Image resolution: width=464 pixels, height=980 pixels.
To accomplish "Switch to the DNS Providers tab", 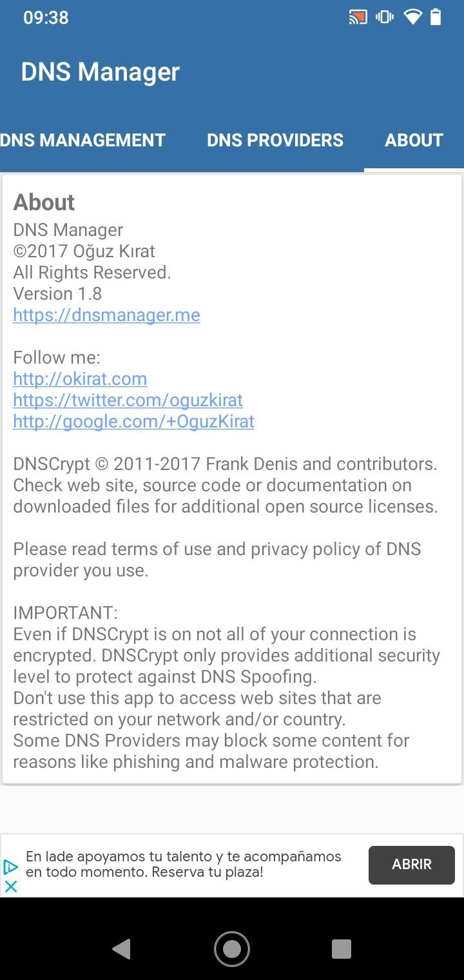I will [275, 141].
